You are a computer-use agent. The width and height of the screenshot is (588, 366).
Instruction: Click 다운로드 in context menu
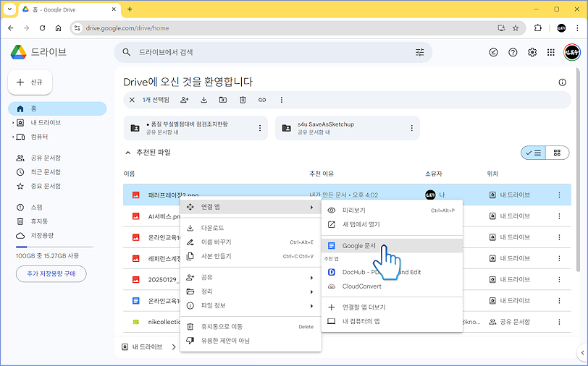pos(251,228)
